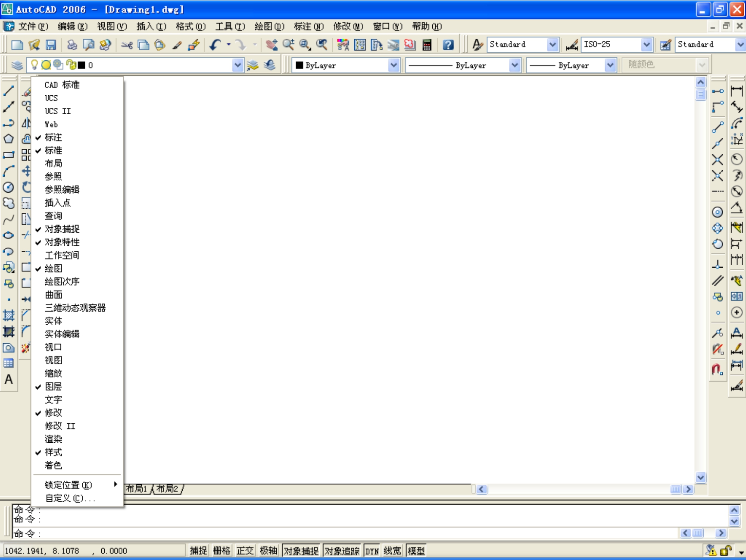Select the Hatch tool
This screenshot has width=746, height=560.
point(9,316)
